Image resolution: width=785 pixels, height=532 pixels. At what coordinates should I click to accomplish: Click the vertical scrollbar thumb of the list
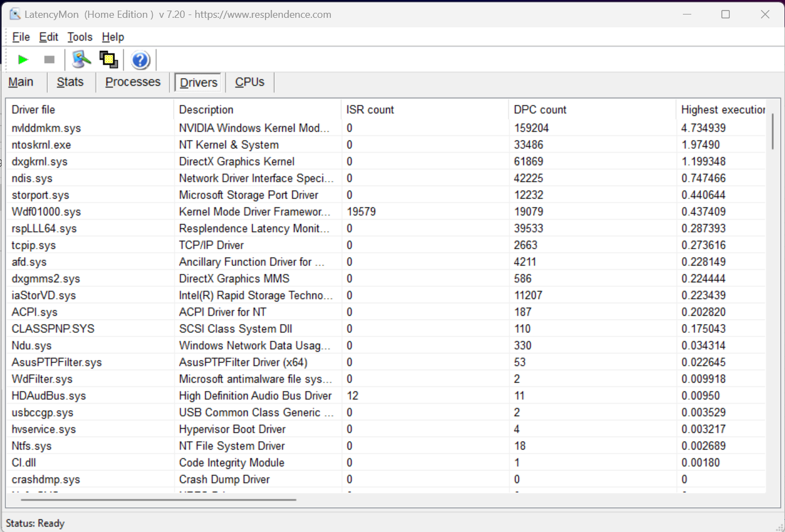pyautogui.click(x=773, y=132)
